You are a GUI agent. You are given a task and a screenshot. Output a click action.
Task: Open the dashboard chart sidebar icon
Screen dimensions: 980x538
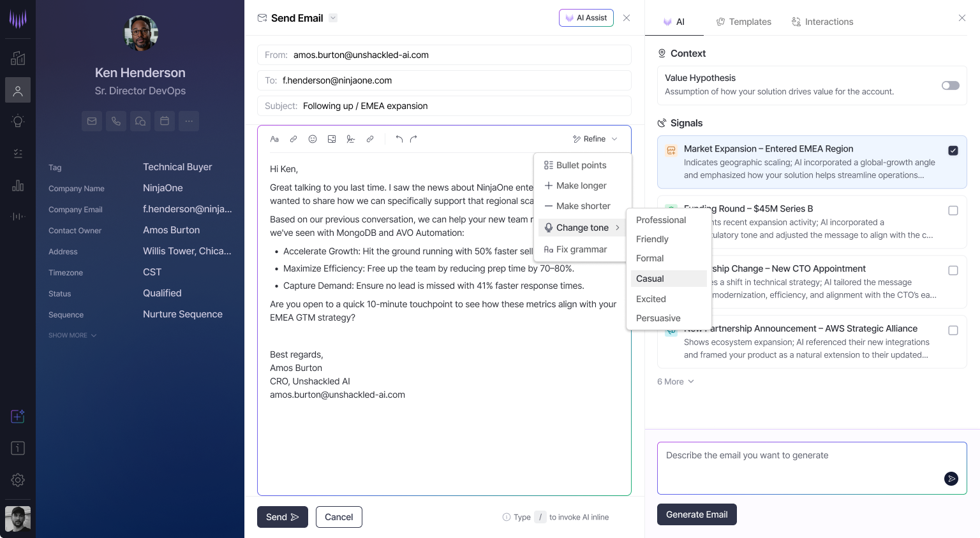[18, 58]
